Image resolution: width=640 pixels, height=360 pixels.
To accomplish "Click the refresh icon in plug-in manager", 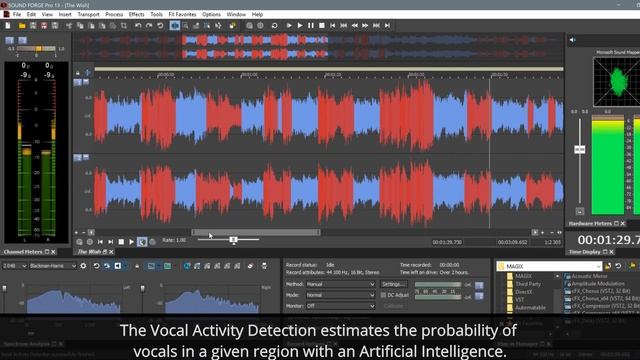I will (618, 266).
